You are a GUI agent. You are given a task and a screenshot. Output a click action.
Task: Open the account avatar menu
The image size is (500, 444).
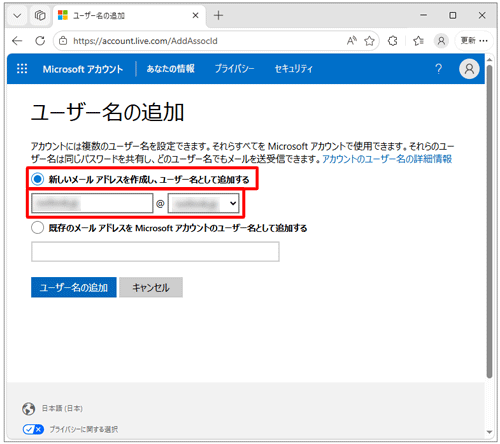coord(469,69)
